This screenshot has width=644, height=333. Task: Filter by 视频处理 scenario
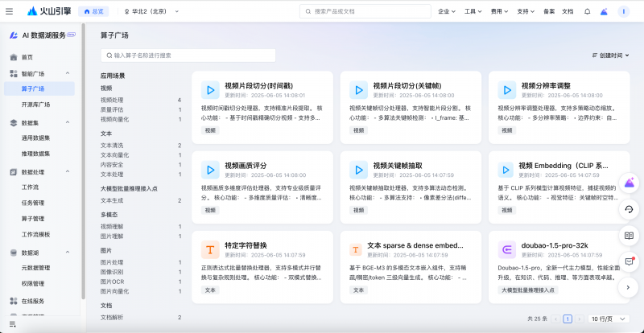tap(112, 100)
